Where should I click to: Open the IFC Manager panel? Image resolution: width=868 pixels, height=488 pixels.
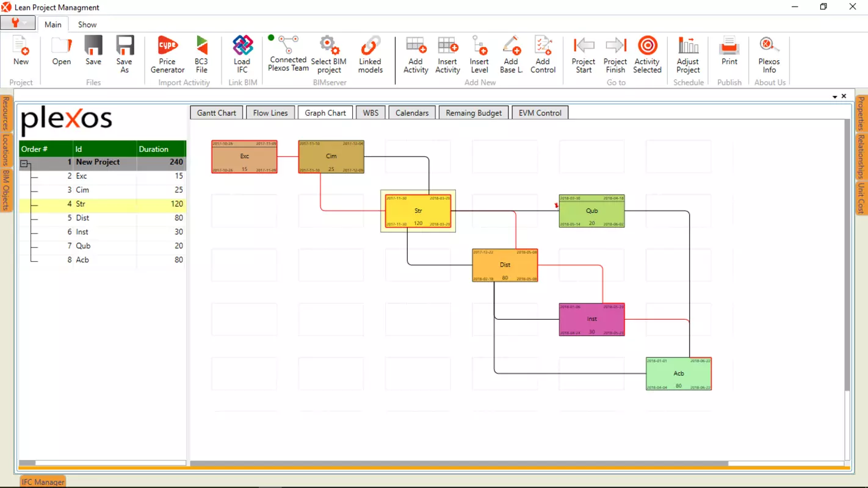(x=43, y=482)
